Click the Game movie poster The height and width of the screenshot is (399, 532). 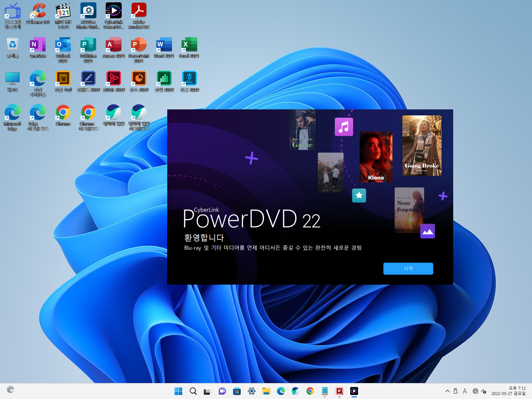coord(302,130)
